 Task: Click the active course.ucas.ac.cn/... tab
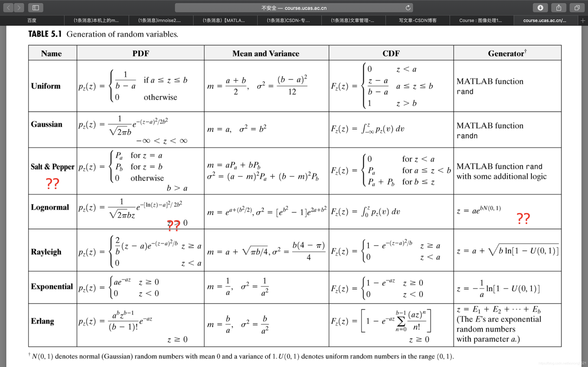545,21
